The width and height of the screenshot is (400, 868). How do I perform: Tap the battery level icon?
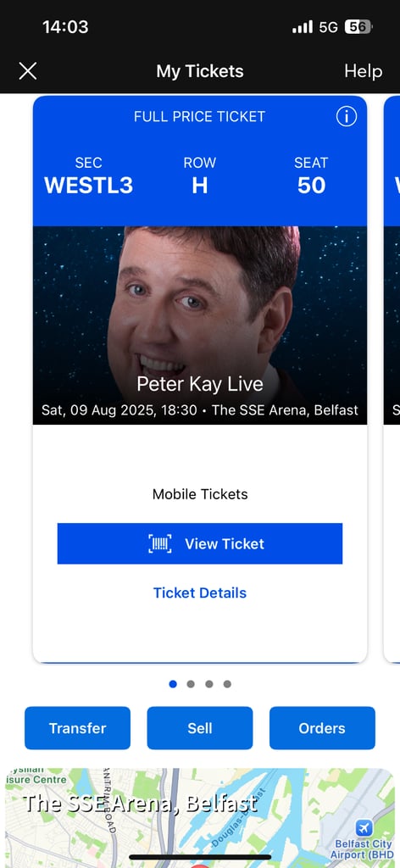358,26
